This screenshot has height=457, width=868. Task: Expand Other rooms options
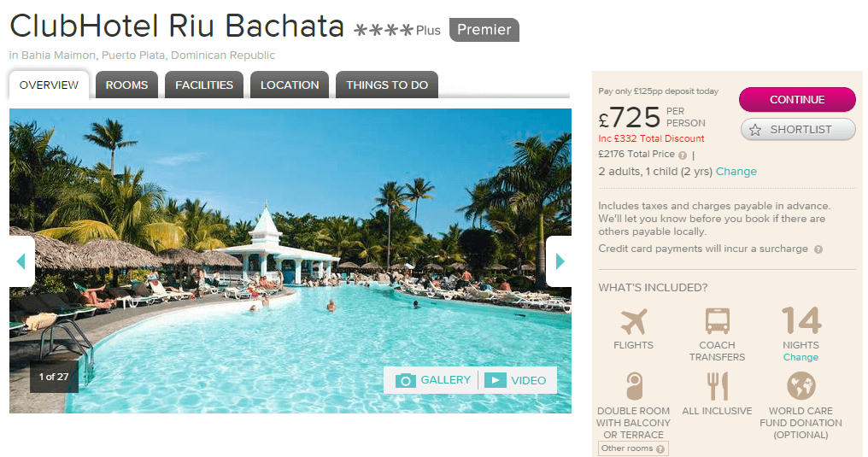(633, 448)
